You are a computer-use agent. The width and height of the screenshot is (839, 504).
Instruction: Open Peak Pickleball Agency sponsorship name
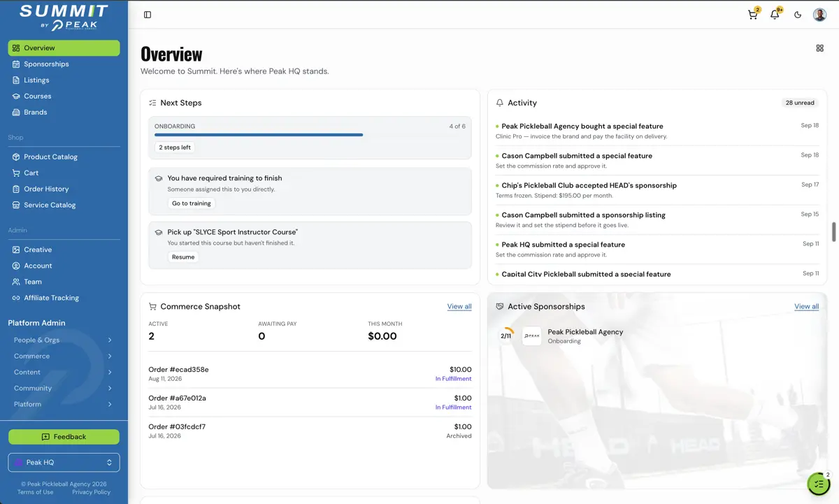point(585,332)
